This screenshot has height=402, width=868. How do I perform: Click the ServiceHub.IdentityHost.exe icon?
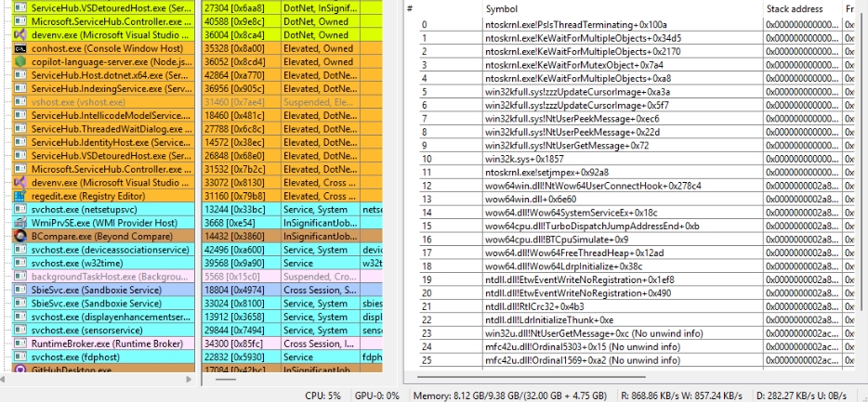[20, 142]
